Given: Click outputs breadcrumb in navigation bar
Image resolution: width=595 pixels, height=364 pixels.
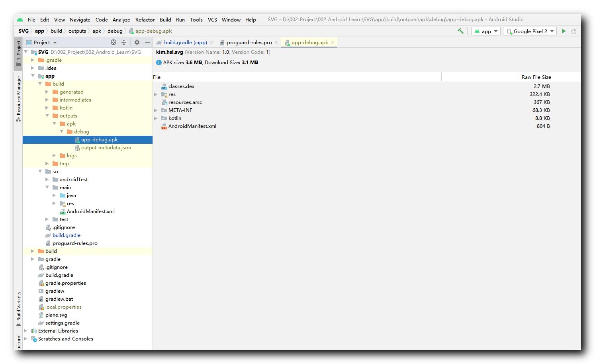Looking at the screenshot, I should 77,31.
